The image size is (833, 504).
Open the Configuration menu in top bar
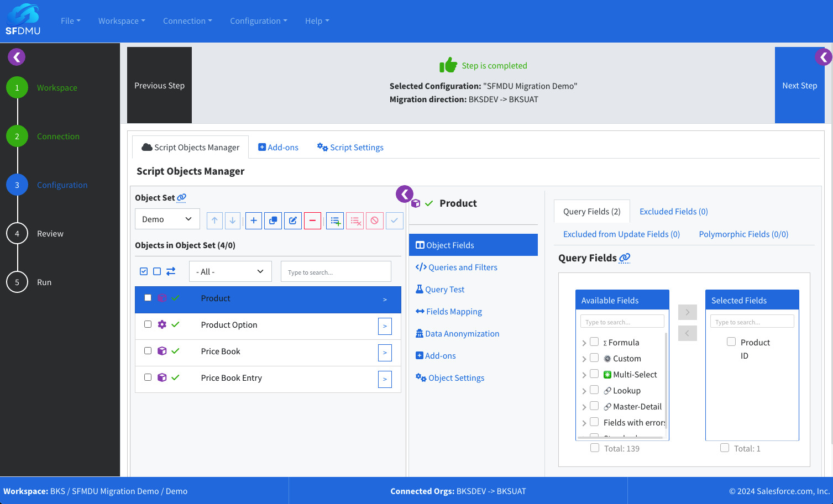[x=258, y=21]
